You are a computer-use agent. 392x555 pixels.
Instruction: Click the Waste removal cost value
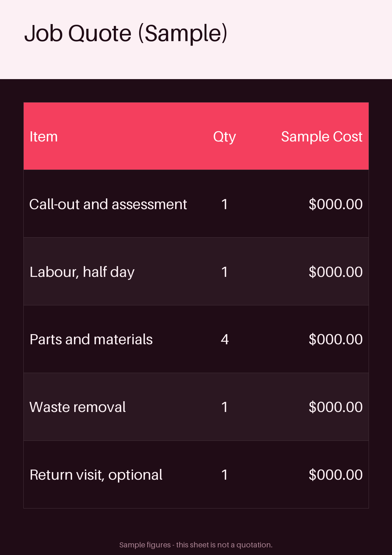(x=335, y=407)
